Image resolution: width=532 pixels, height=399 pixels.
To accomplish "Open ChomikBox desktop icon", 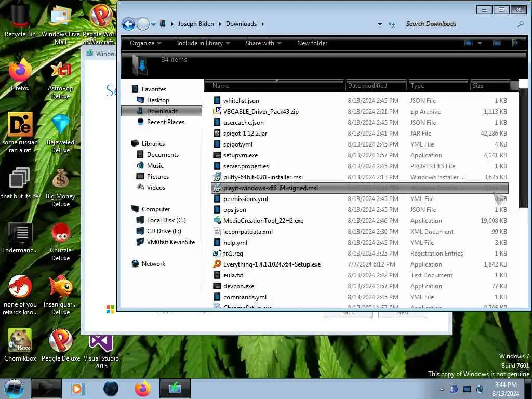I will point(20,345).
